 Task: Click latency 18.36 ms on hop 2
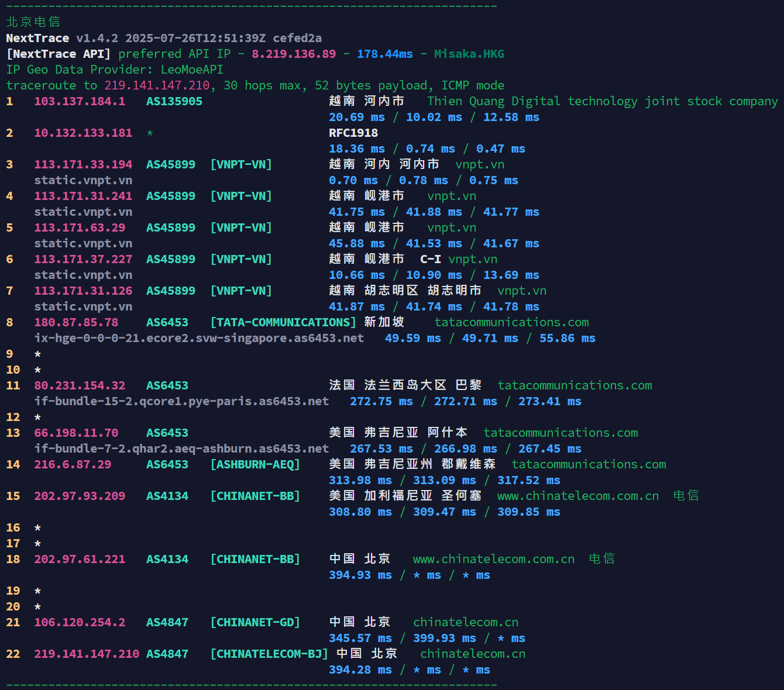(357, 149)
